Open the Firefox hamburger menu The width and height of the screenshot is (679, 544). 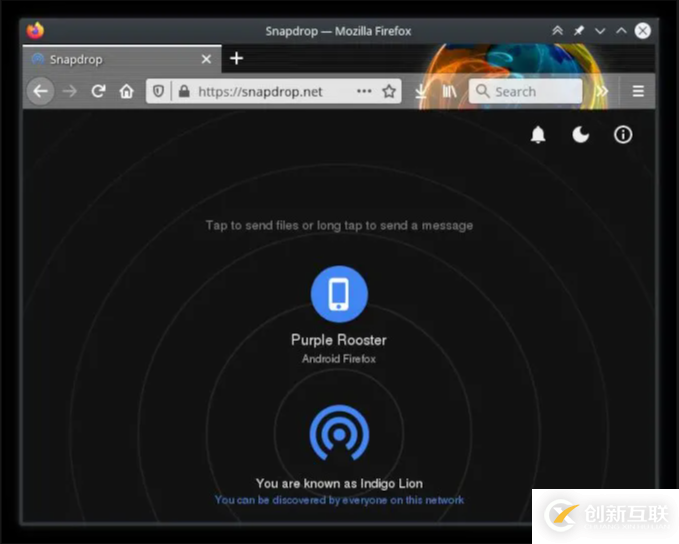click(638, 91)
